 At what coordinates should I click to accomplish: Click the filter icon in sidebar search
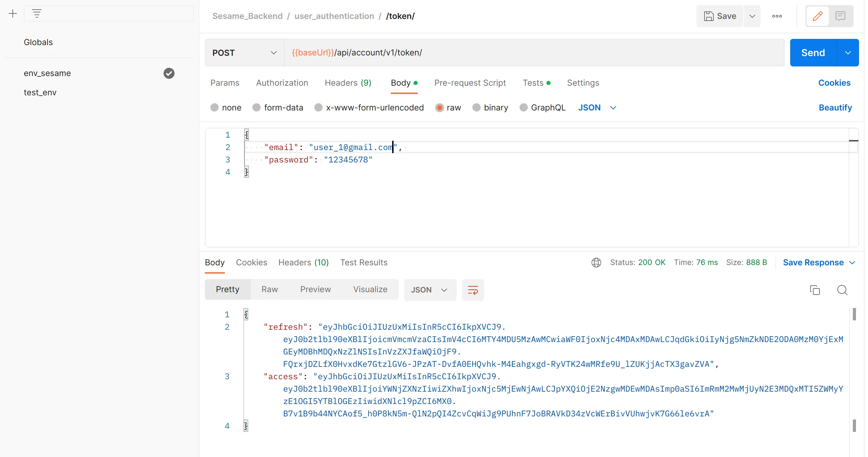click(x=37, y=14)
